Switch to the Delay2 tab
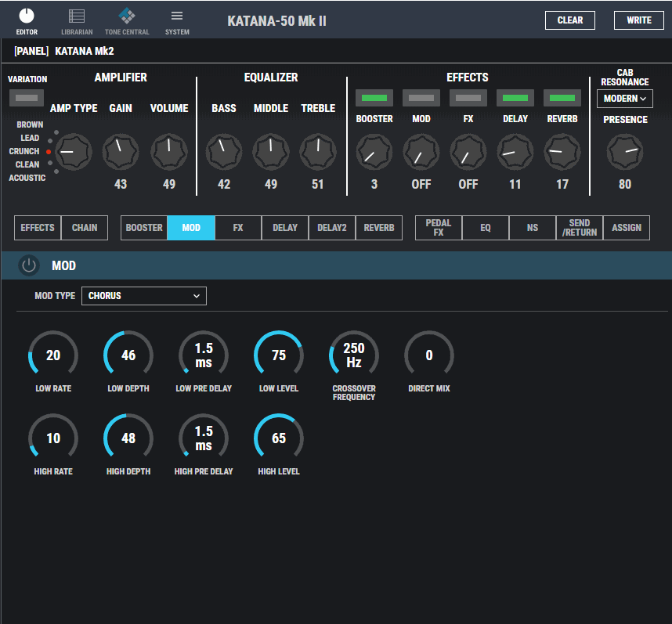672x624 pixels. point(332,228)
